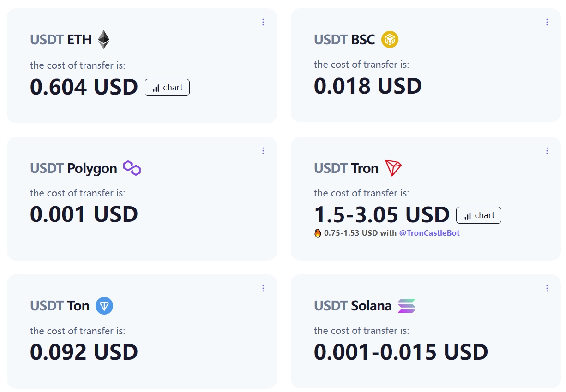
Task: Expand options menu for USDT Polygon card
Action: tap(263, 151)
